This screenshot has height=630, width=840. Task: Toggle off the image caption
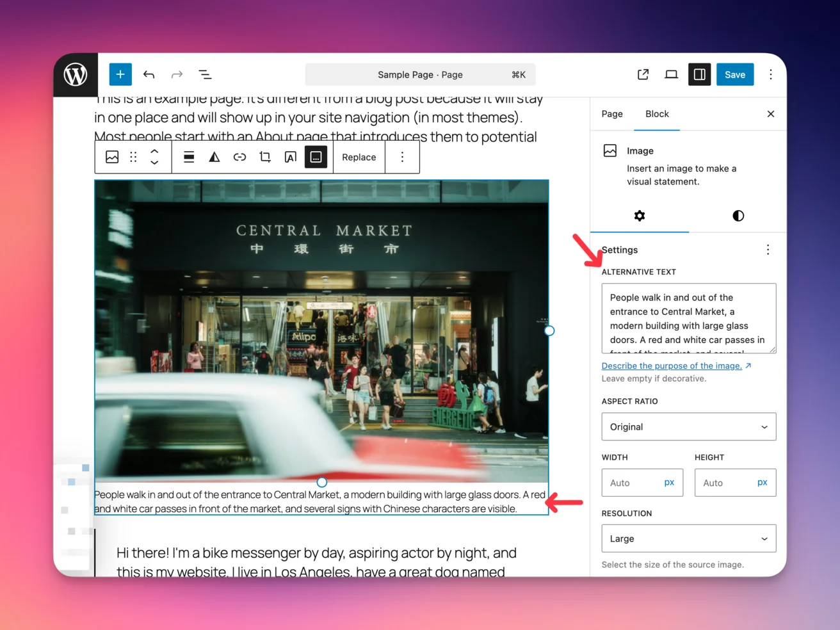click(x=316, y=157)
